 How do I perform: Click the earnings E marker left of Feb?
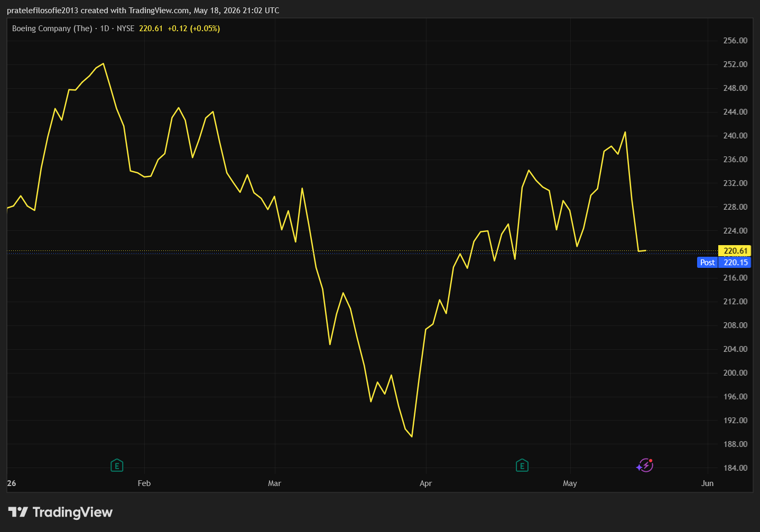(x=117, y=465)
